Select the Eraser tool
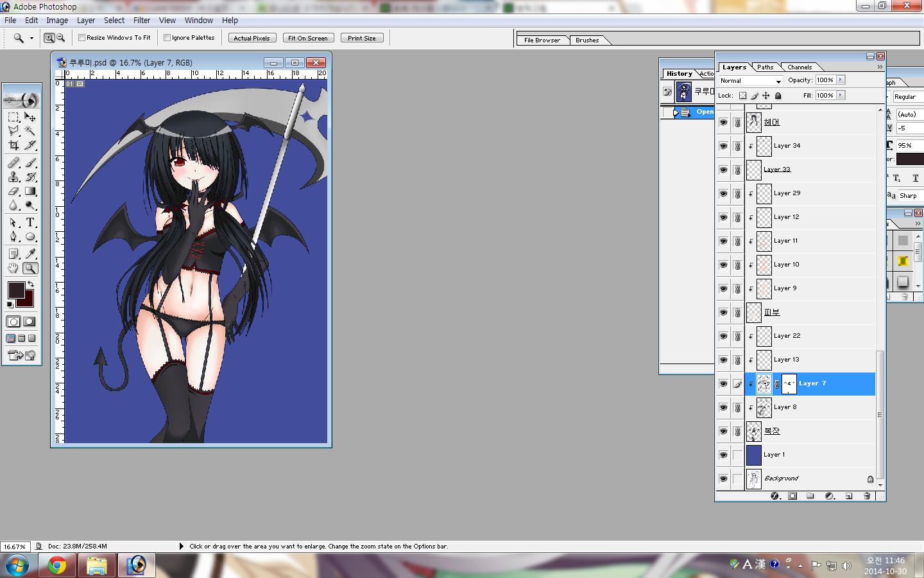 [x=13, y=191]
